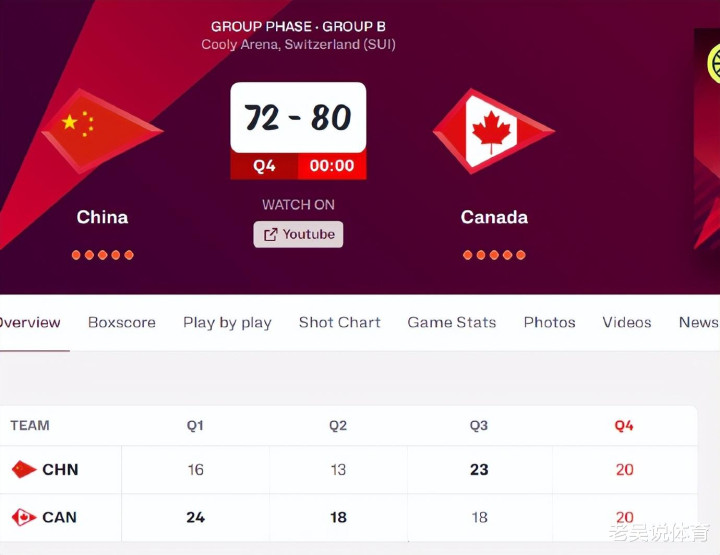
Task: Click the Youtube watch button
Action: [298, 235]
